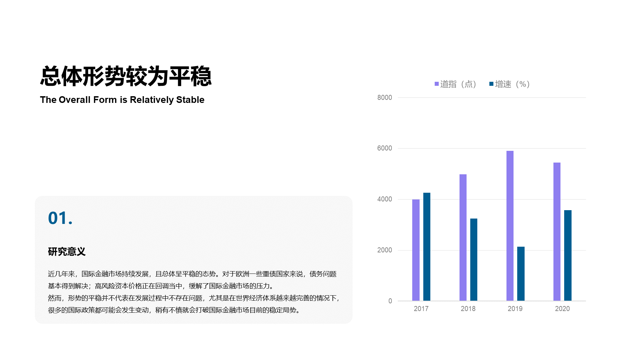Select the purple color swatch for 道指
The height and width of the screenshot is (362, 644).
(x=434, y=85)
